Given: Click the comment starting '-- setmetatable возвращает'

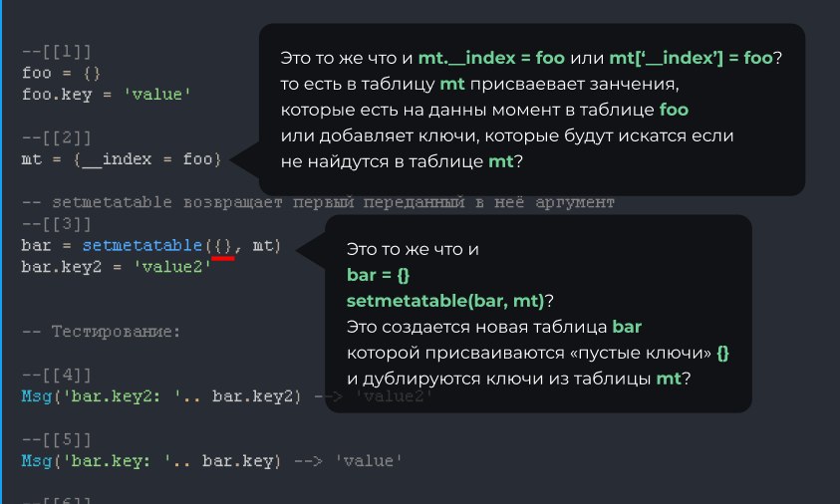Looking at the screenshot, I should [318, 202].
